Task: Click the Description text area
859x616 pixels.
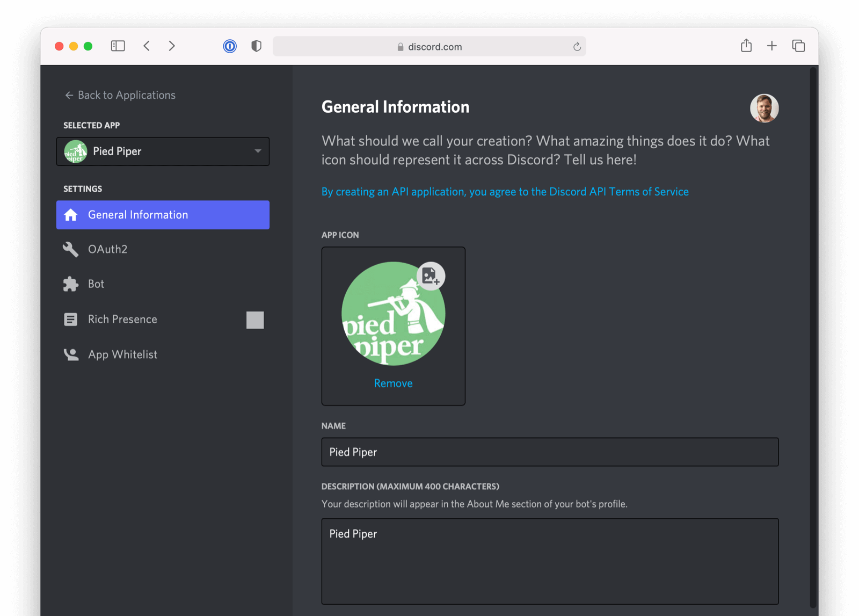Action: pyautogui.click(x=550, y=561)
